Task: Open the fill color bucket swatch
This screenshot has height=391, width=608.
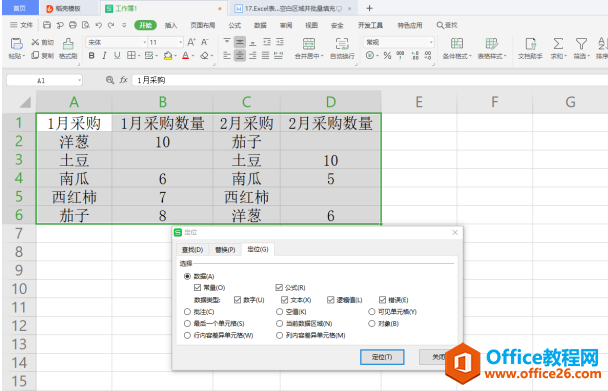Action: [168, 56]
